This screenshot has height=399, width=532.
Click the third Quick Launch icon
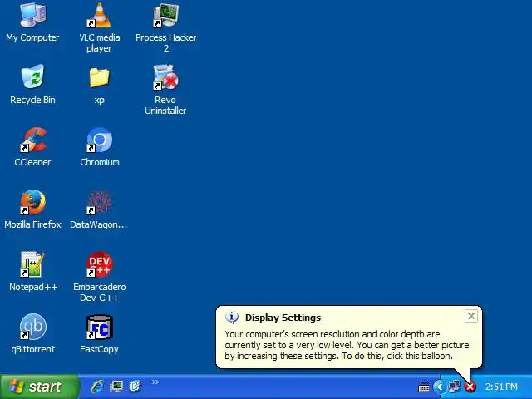pos(135,387)
